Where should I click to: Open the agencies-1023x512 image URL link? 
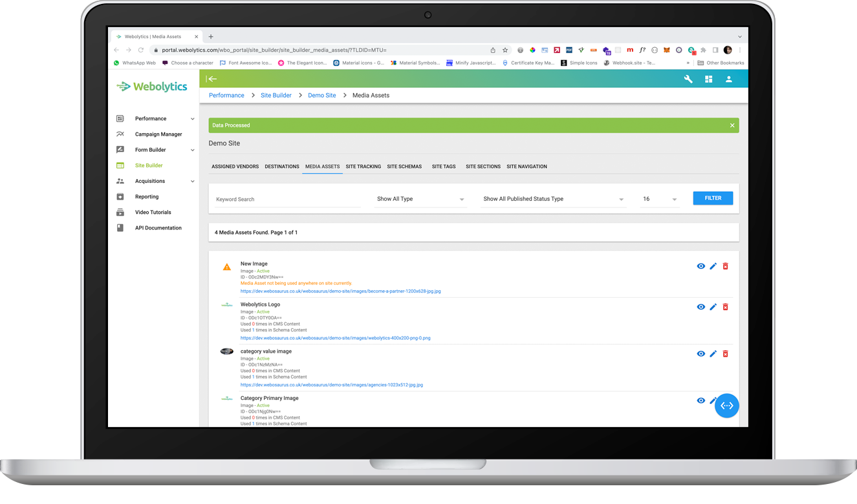click(x=332, y=385)
